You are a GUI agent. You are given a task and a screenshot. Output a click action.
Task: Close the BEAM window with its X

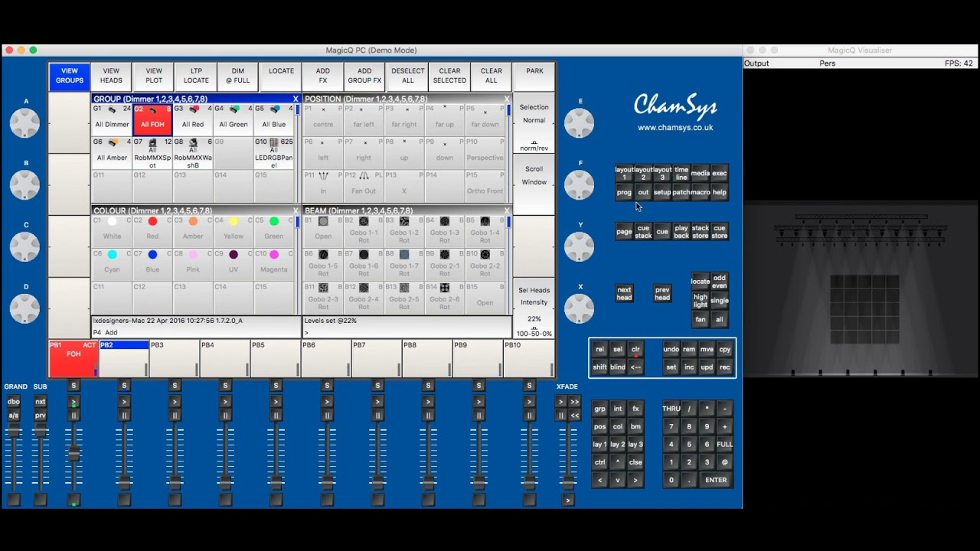(507, 210)
